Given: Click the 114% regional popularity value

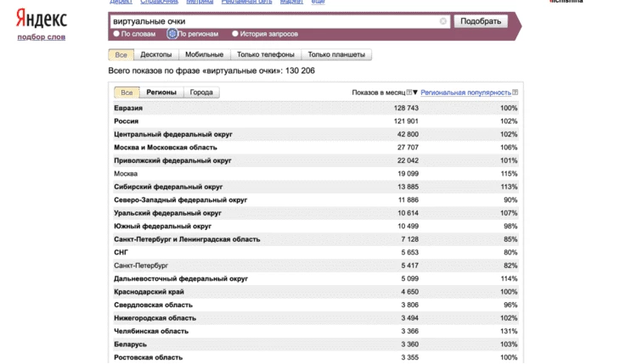Looking at the screenshot, I should pyautogui.click(x=509, y=278).
